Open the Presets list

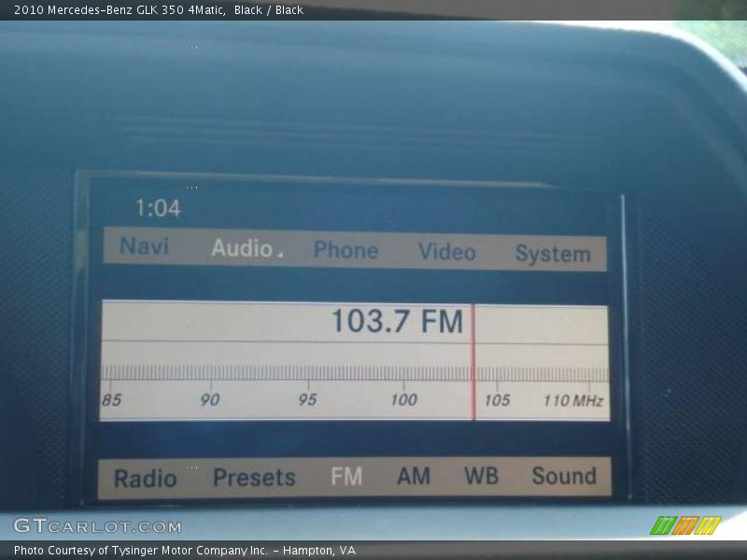[x=254, y=478]
